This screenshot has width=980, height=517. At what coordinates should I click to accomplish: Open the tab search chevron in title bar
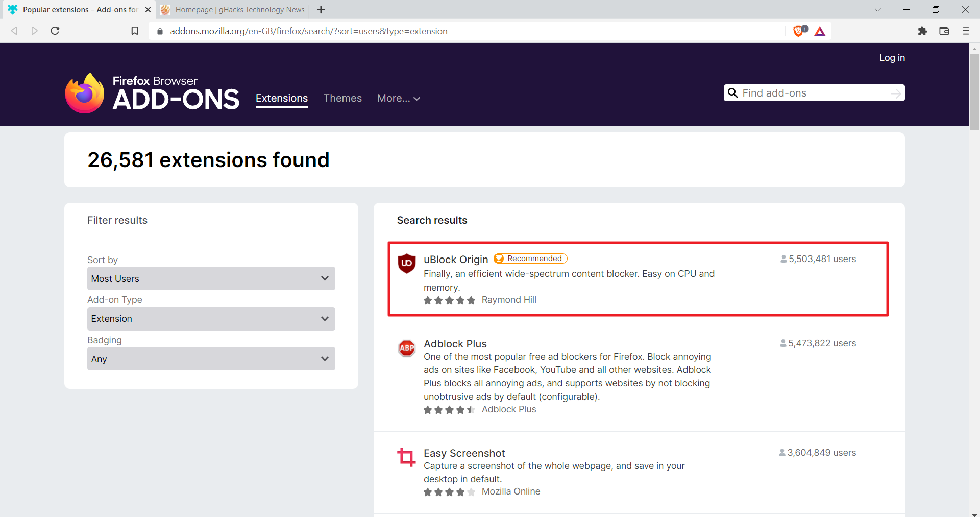[x=877, y=9]
